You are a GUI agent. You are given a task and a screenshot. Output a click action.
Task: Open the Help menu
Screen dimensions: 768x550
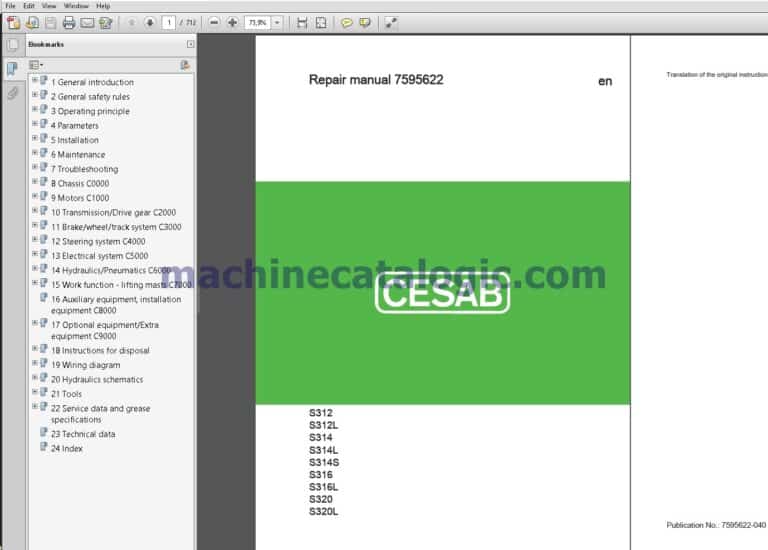coord(103,6)
